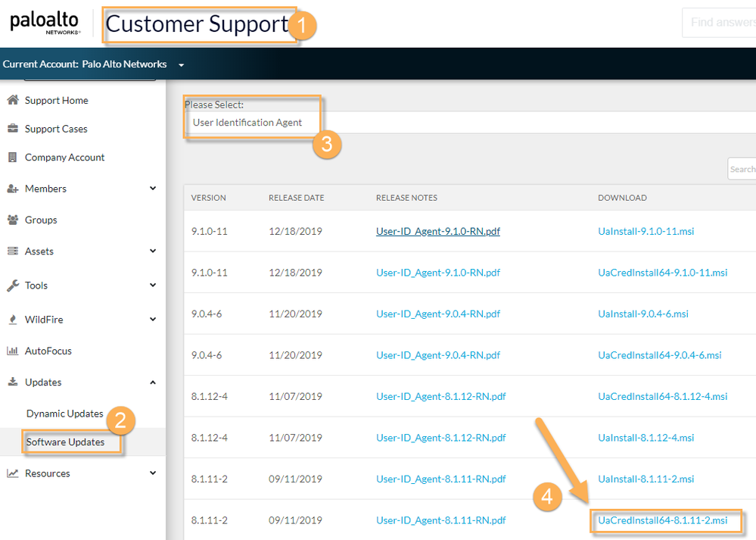The image size is (756, 540).
Task: Expand the WildFire submenu chevron
Action: click(153, 319)
